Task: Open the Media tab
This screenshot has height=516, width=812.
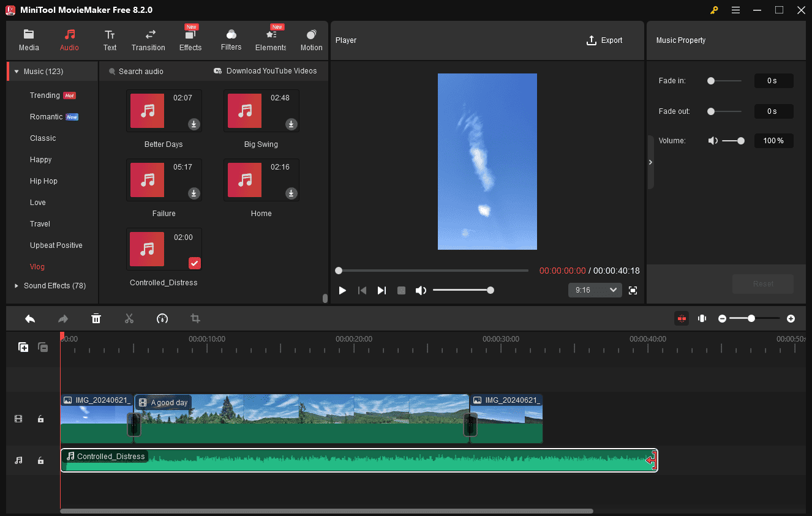Action: pyautogui.click(x=29, y=40)
